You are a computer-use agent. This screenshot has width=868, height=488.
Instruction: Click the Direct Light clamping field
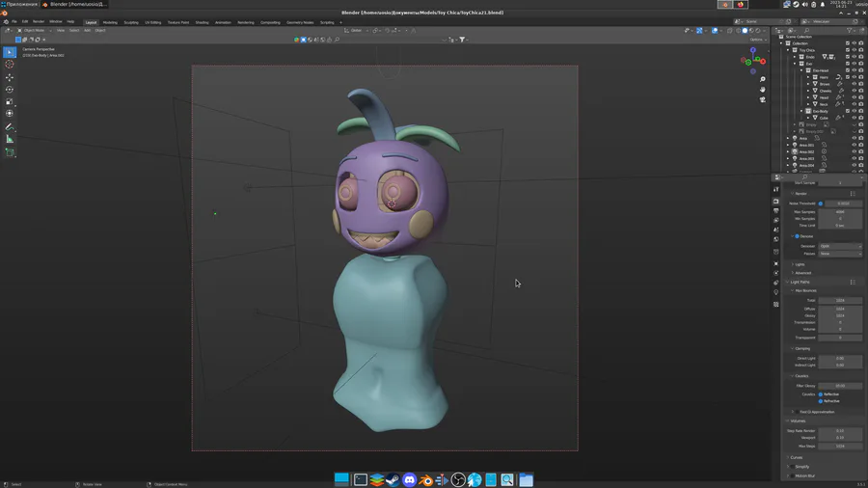pos(840,358)
